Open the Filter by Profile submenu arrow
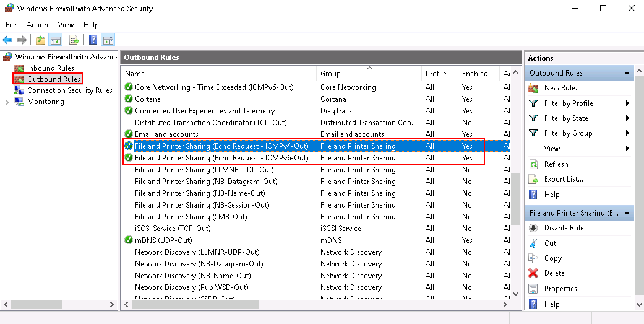 [627, 103]
